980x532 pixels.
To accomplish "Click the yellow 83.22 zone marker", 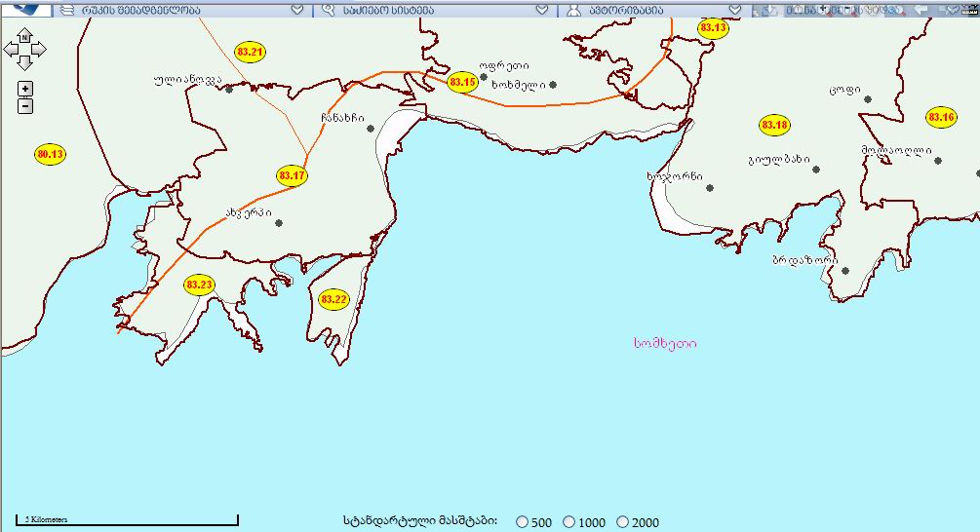I will coord(333,300).
